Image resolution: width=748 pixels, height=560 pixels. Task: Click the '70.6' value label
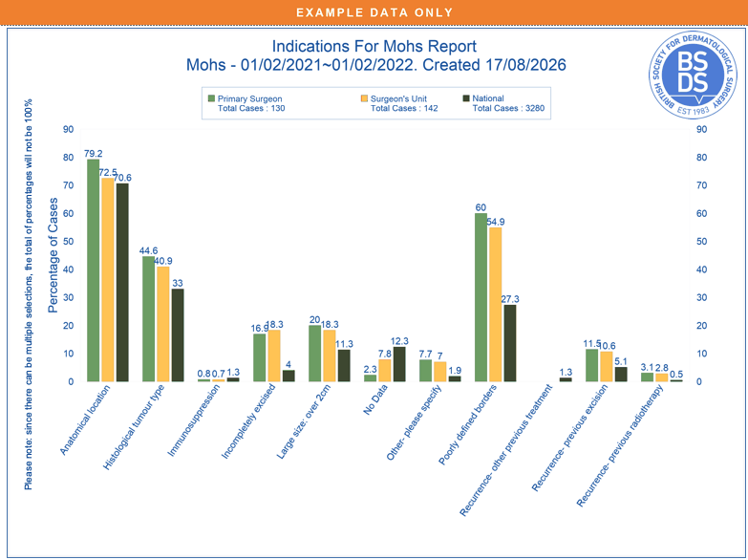click(122, 178)
